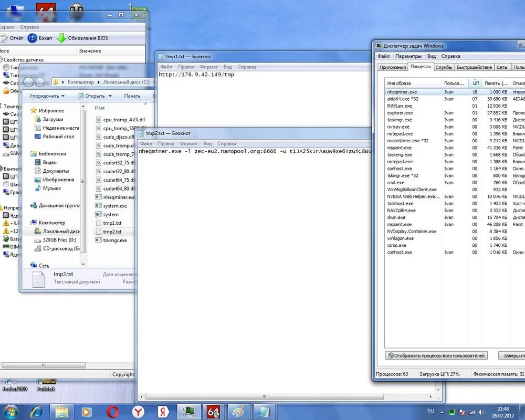Select the nheqminer.exe process row in Task Manager
The image size is (525, 420).
click(x=402, y=92)
